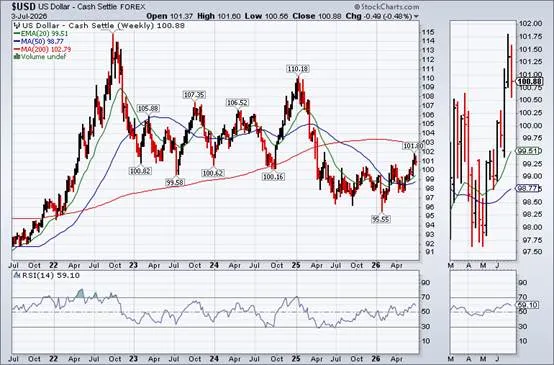The height and width of the screenshot is (365, 554).
Task: Click the 101.75 label on the zoom panel axis
Action: [x=530, y=36]
